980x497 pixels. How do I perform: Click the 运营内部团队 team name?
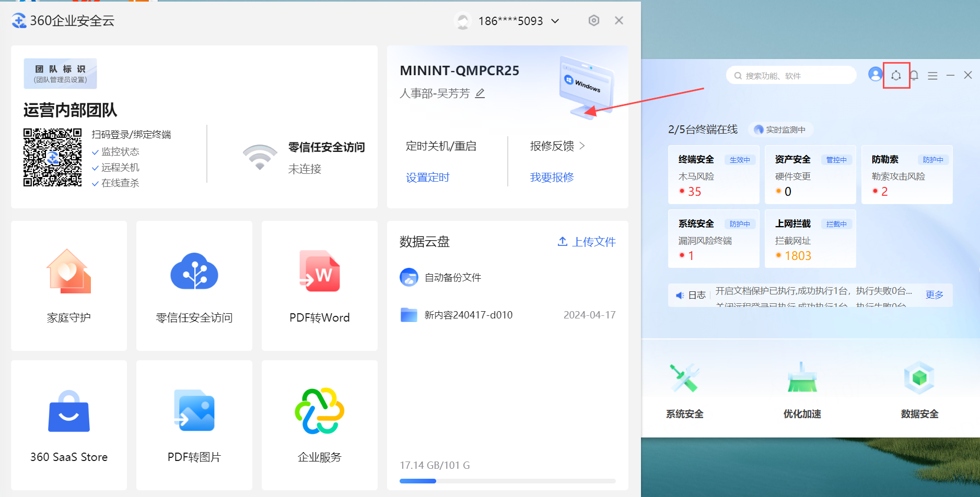(x=70, y=110)
